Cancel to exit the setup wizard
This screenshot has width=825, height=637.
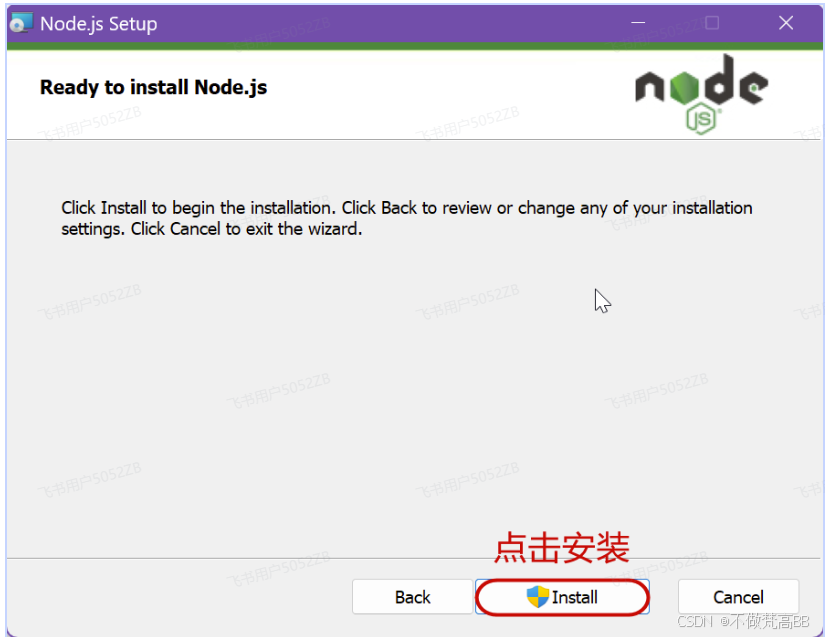point(738,597)
